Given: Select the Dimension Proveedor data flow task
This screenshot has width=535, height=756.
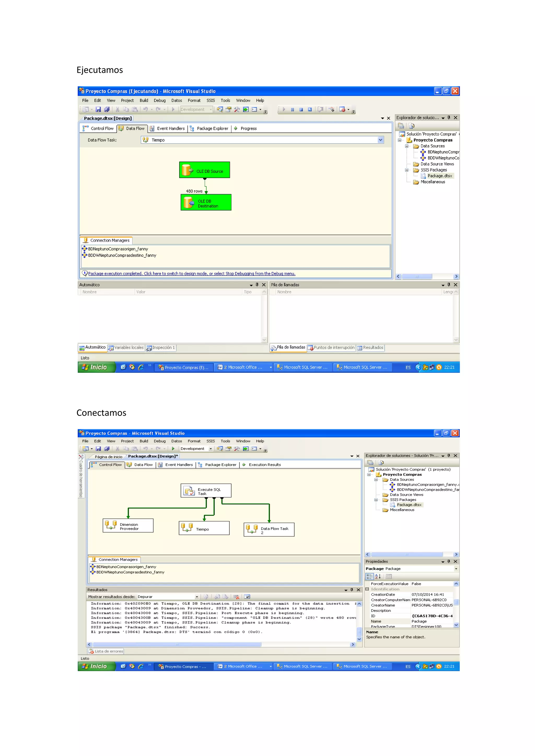Looking at the screenshot, I should coord(128,526).
